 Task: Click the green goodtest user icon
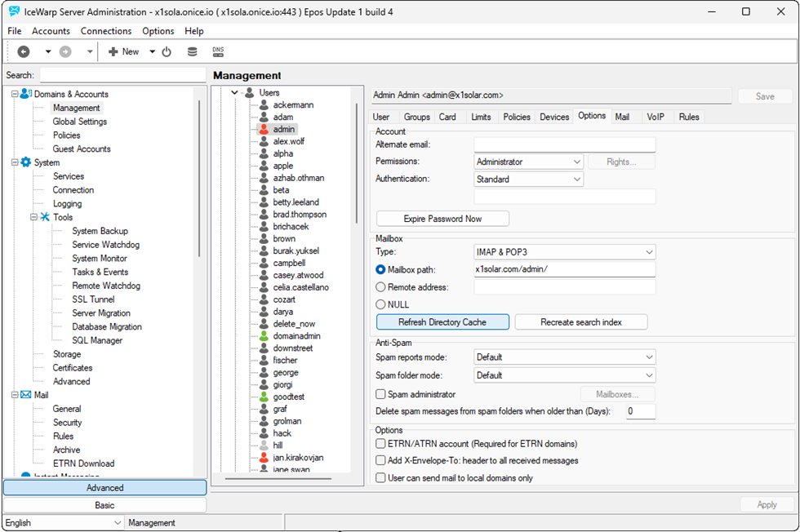[264, 397]
